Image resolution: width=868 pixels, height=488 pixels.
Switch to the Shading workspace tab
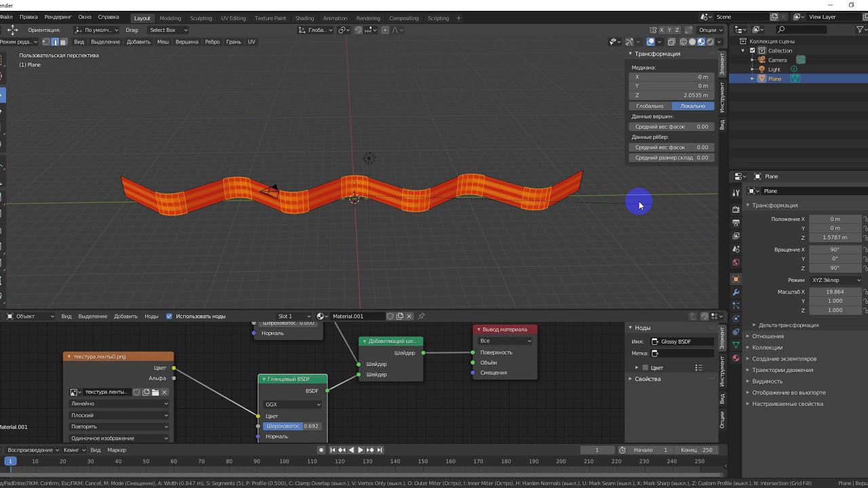click(x=304, y=18)
